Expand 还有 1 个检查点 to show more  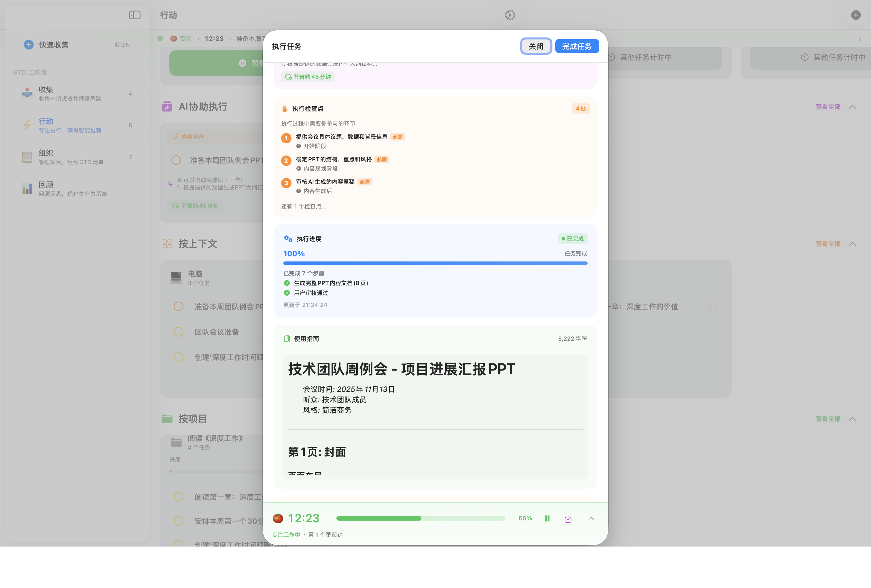pos(303,206)
